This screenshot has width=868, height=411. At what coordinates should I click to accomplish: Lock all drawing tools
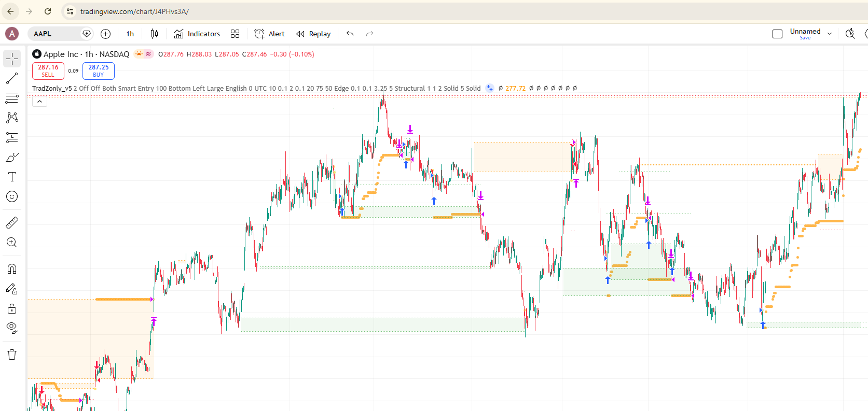click(12, 309)
